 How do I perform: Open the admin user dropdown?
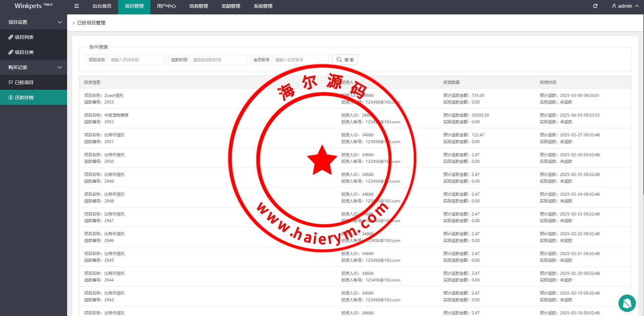click(625, 6)
